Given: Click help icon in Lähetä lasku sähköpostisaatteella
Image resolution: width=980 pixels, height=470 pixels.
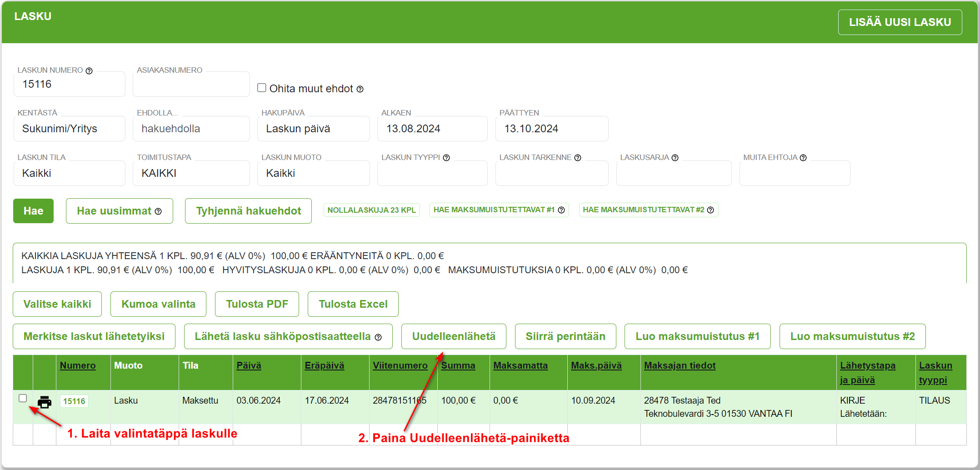Looking at the screenshot, I should [x=378, y=337].
